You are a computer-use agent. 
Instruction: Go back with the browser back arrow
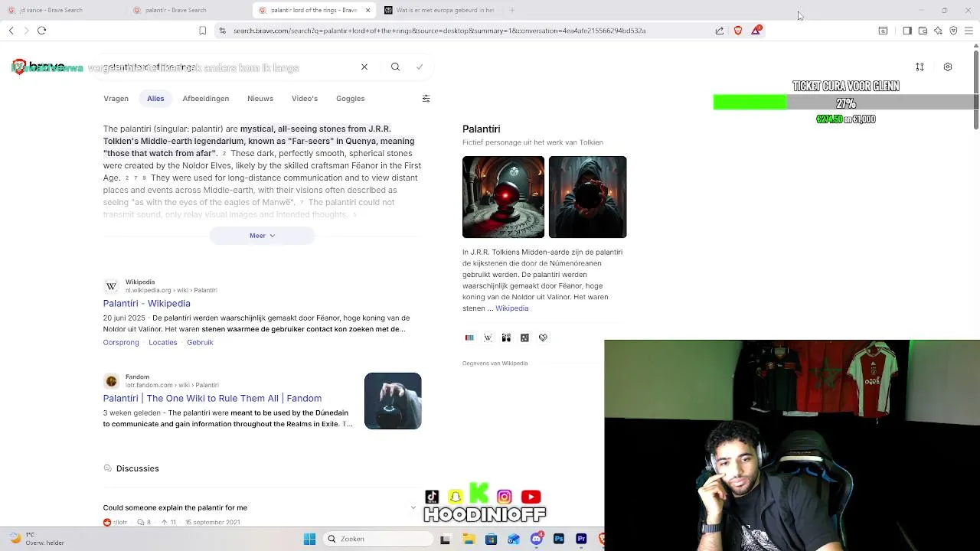pos(11,31)
